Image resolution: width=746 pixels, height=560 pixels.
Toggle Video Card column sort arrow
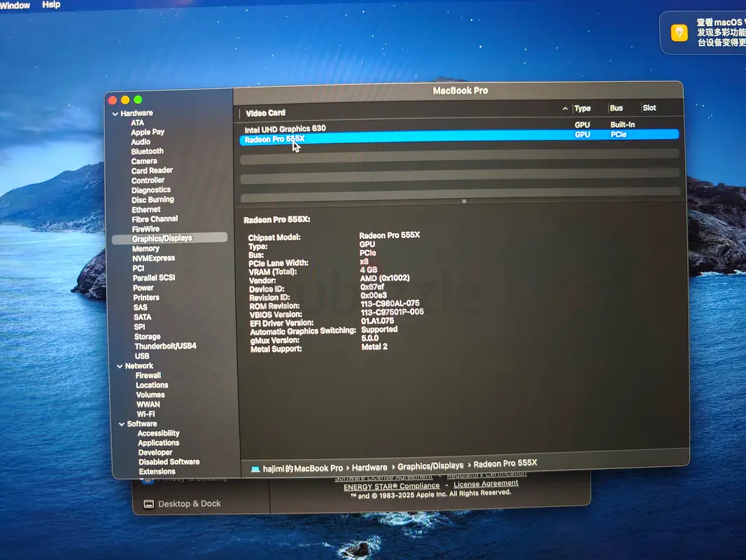point(565,108)
